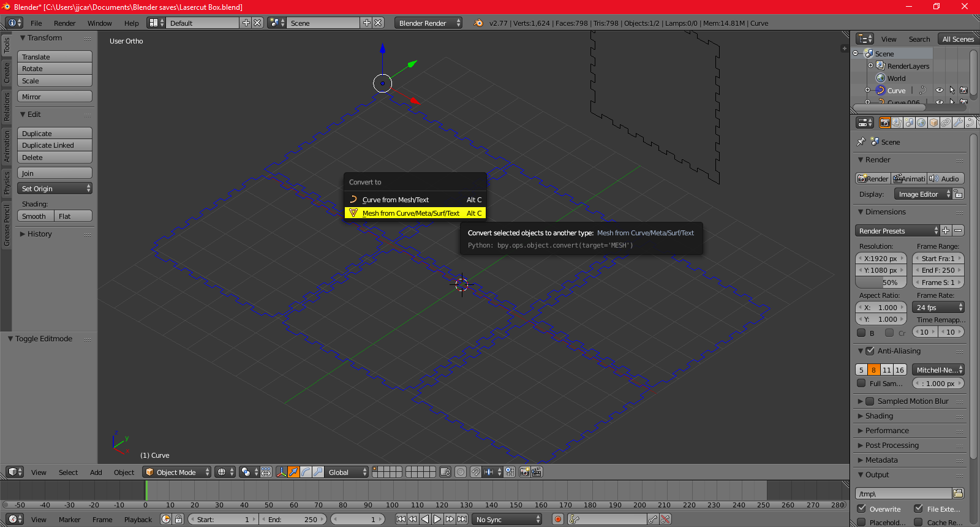Uncheck the File Extensions option
Screen dimensions: 980x527
click(x=918, y=509)
